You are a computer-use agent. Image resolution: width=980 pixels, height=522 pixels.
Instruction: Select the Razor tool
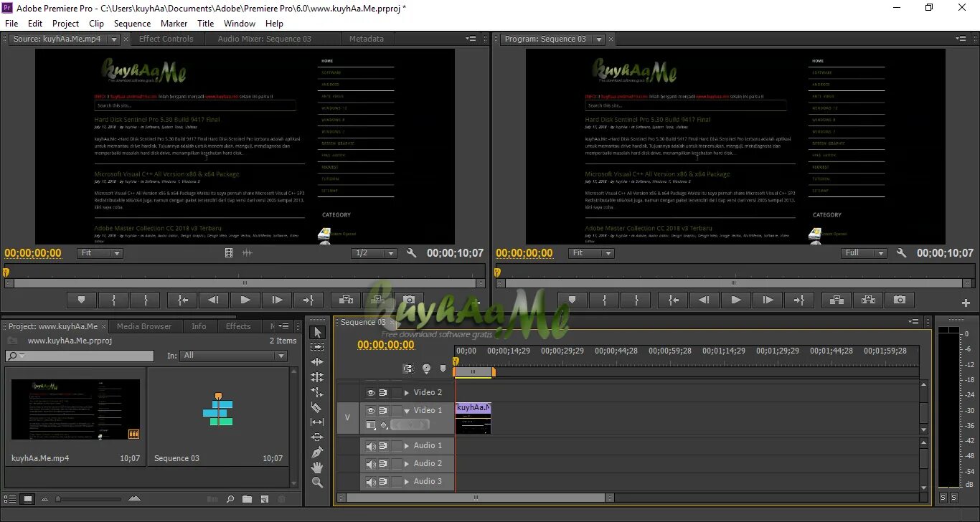point(317,407)
